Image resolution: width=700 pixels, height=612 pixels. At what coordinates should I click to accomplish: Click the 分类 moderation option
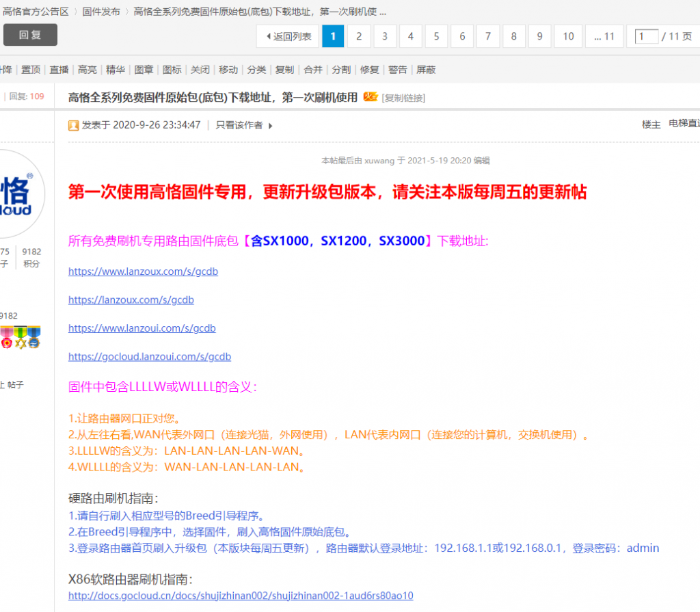tap(257, 70)
